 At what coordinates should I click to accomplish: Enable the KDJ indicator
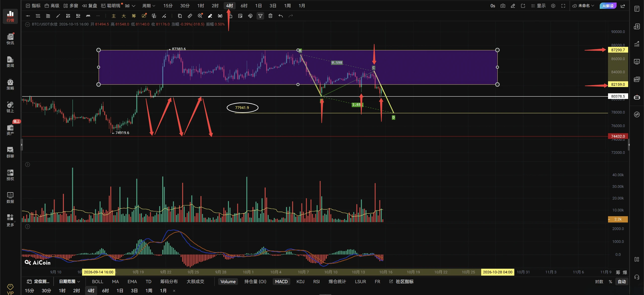[300, 281]
